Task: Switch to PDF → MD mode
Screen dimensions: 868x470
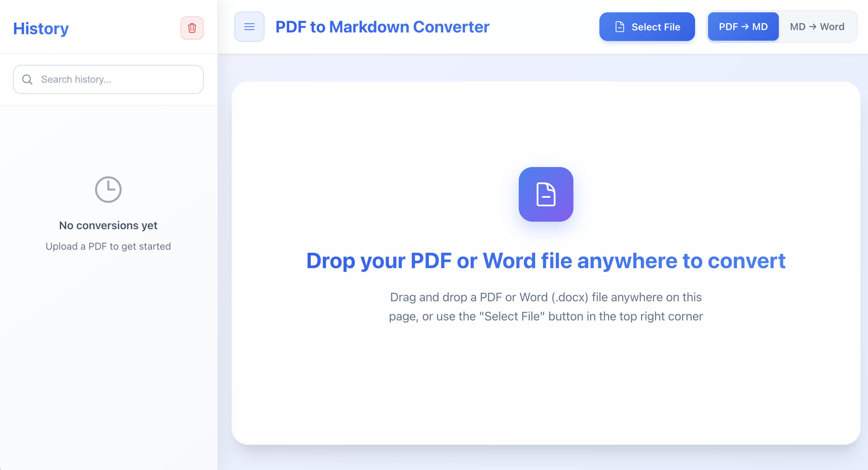Action: coord(743,27)
